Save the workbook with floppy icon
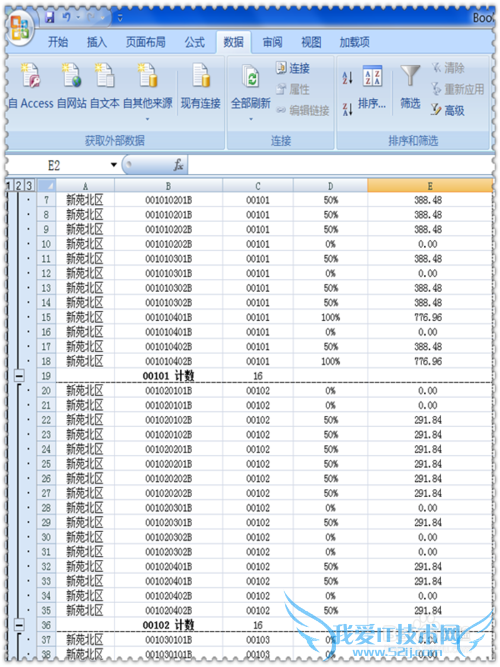This screenshot has width=500, height=667. pyautogui.click(x=50, y=17)
